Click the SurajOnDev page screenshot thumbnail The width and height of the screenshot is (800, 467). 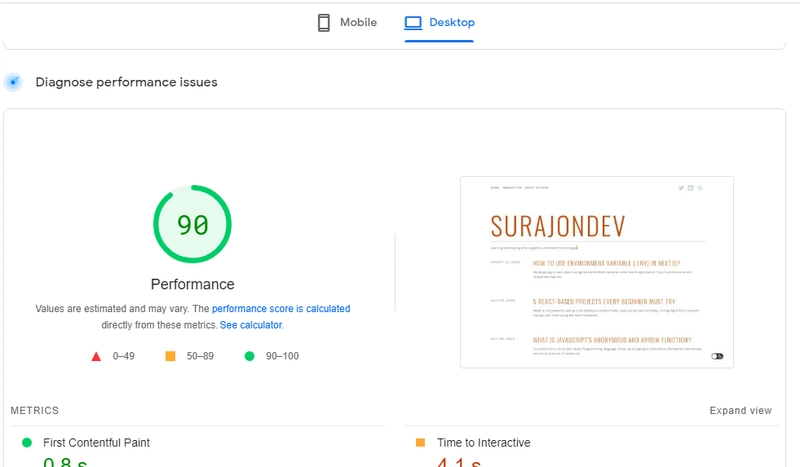coord(596,272)
